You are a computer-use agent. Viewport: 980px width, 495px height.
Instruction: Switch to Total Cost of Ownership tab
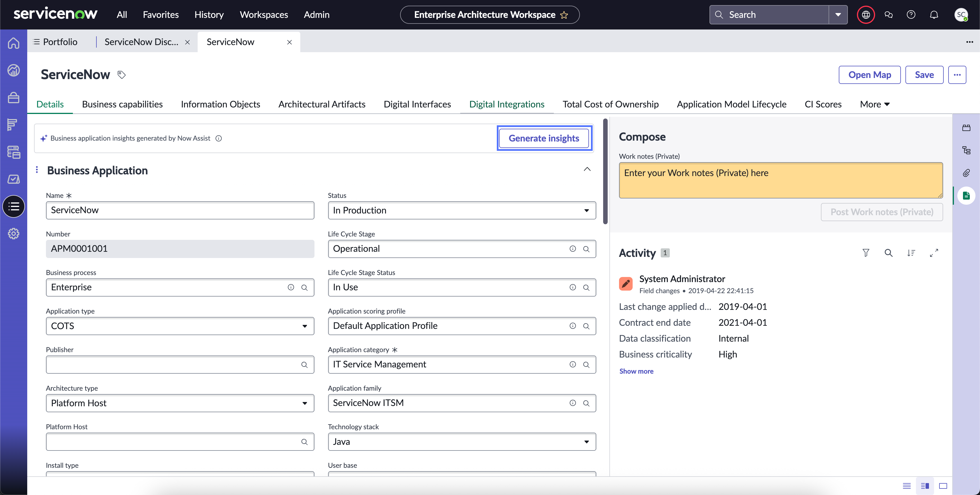(x=611, y=104)
